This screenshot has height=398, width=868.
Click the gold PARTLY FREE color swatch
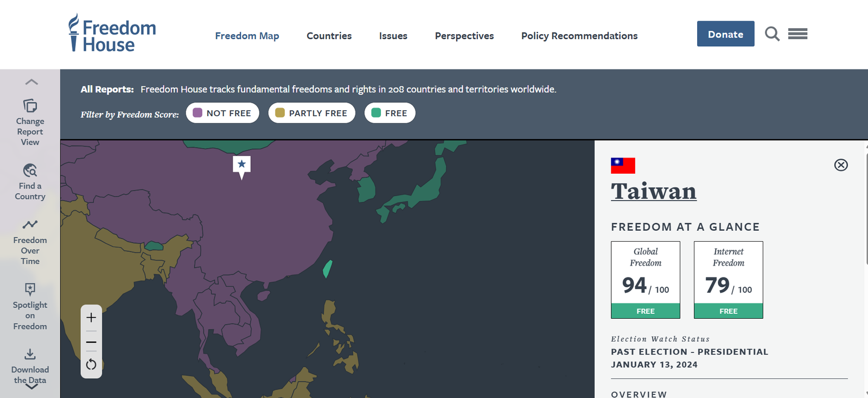[x=280, y=112]
